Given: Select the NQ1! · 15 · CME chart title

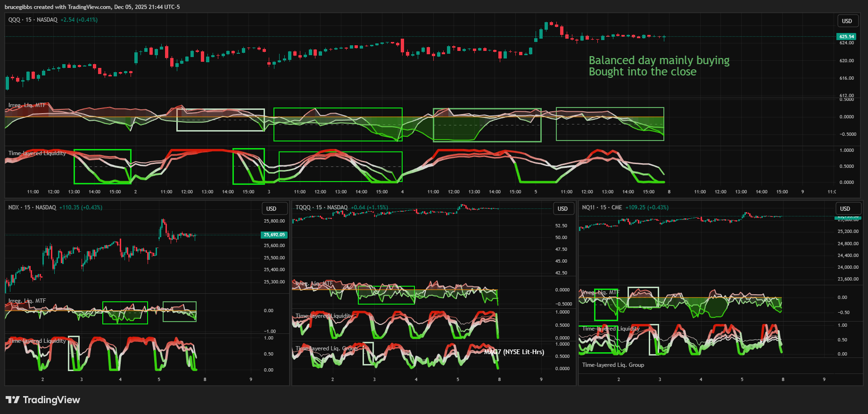Looking at the screenshot, I should tap(602, 207).
